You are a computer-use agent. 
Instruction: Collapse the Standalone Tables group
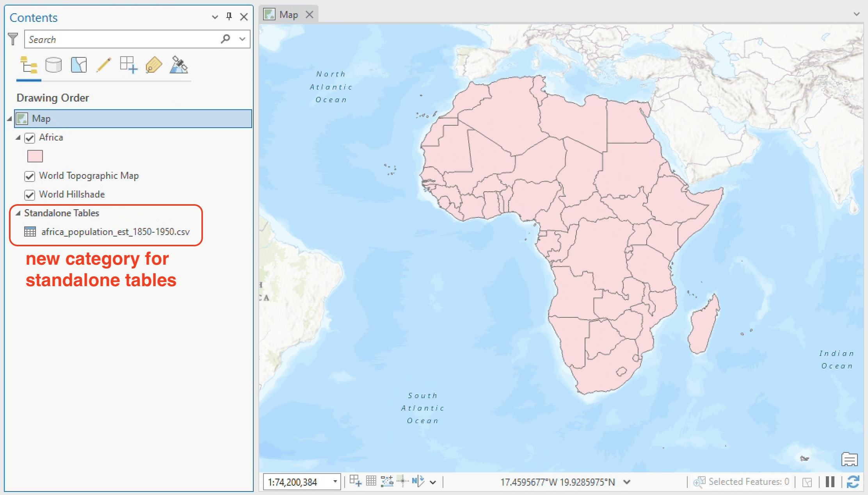point(18,213)
